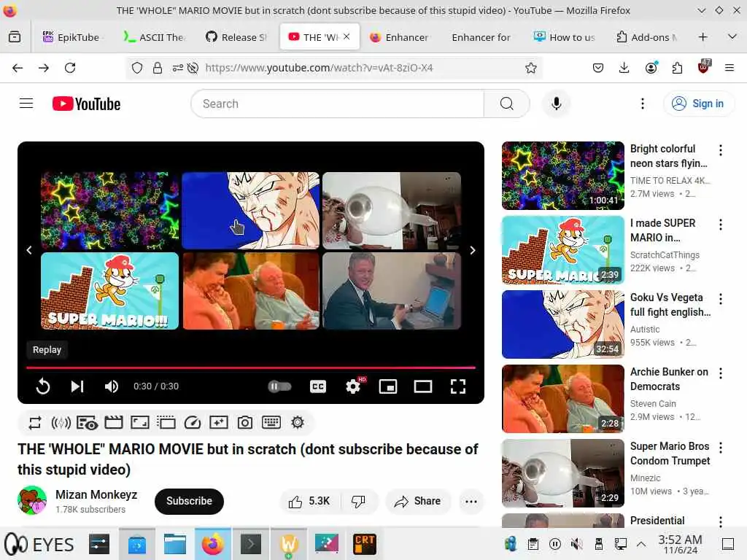Switch to Add-ons Manager tab
The image size is (747, 560).
click(x=646, y=37)
